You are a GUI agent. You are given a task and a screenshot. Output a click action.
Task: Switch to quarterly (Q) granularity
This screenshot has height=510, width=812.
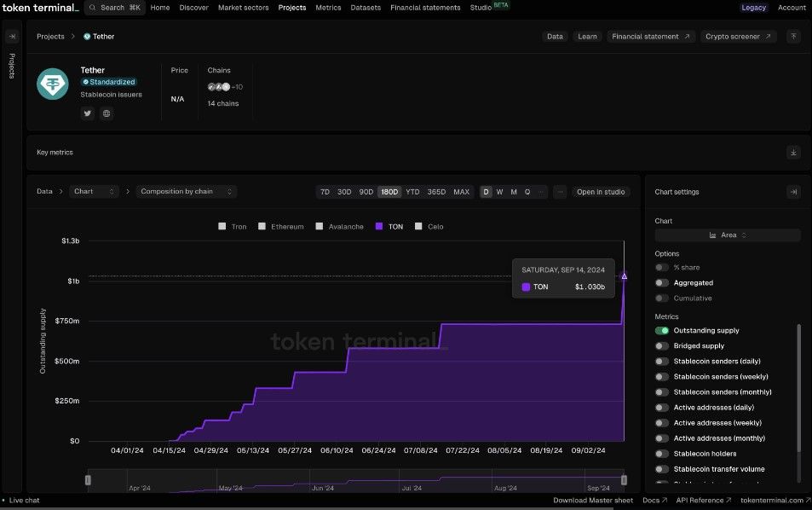click(x=527, y=192)
